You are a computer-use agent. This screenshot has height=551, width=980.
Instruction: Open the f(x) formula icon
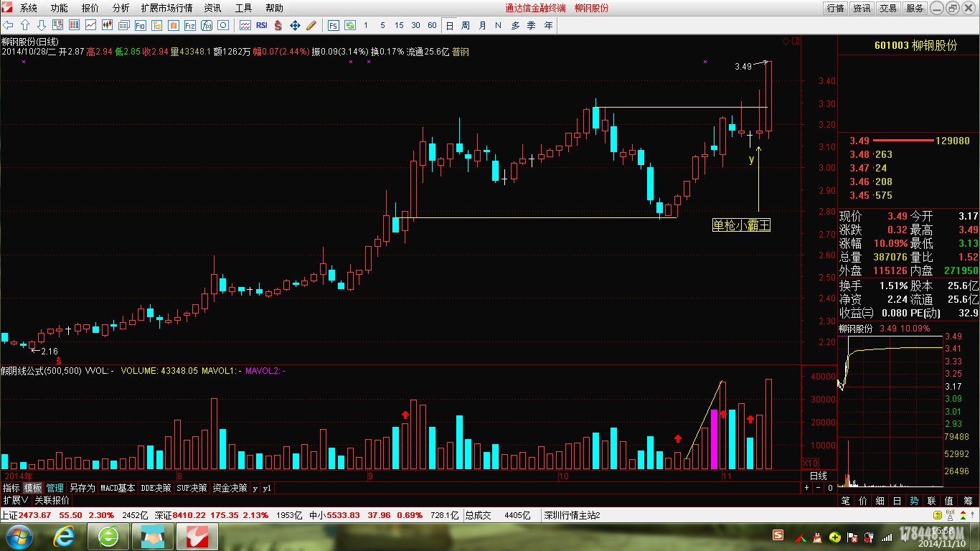pos(207,25)
